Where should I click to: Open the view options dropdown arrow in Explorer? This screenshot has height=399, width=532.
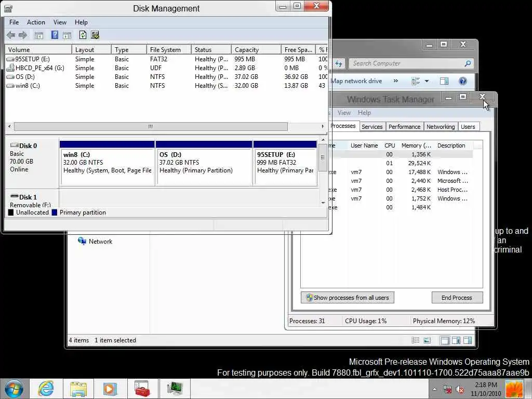coord(427,81)
